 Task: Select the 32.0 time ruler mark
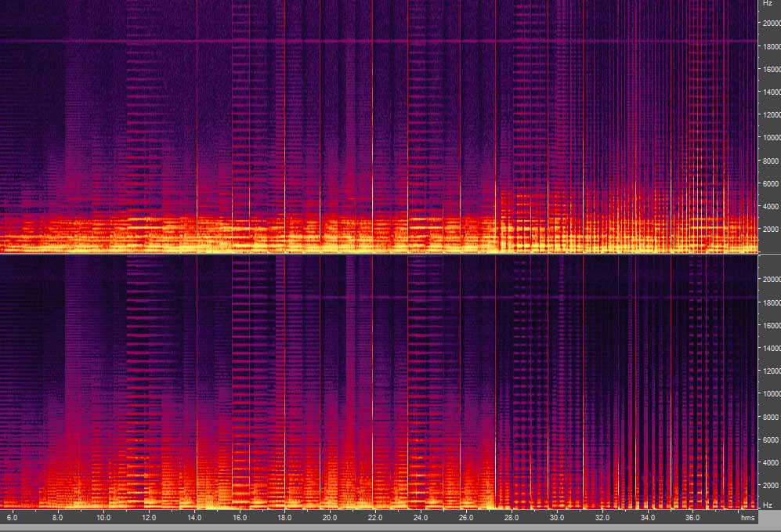click(x=602, y=518)
